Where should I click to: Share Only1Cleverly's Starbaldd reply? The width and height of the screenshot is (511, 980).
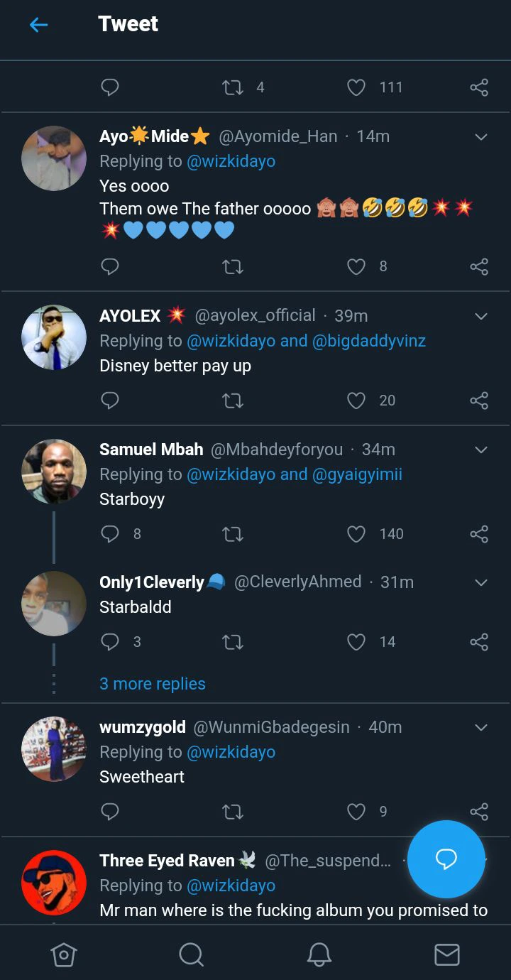click(x=479, y=642)
